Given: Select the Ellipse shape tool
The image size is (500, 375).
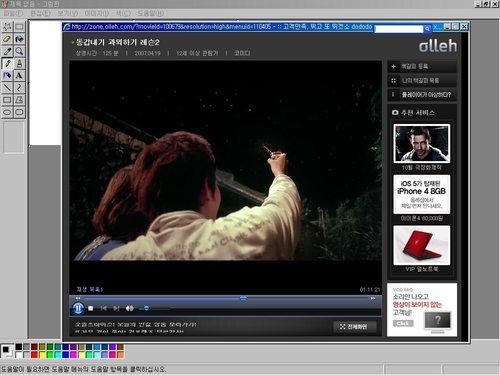Looking at the screenshot, I should (x=7, y=112).
